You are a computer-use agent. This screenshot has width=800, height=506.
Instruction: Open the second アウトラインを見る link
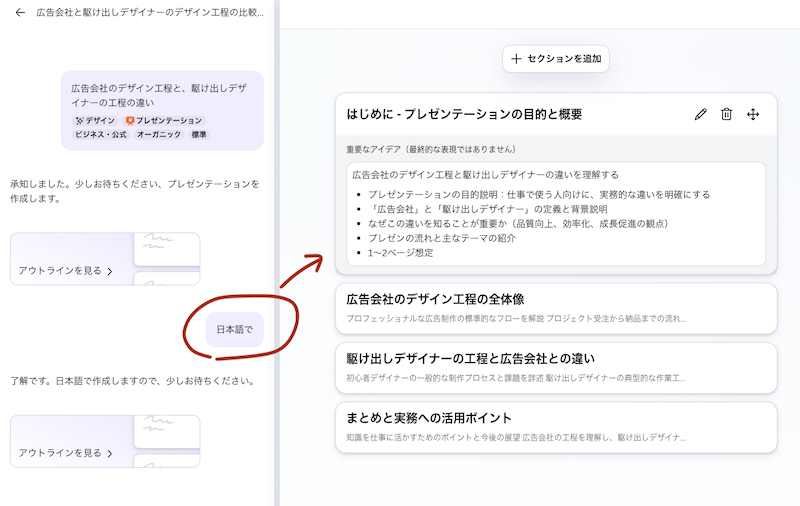point(65,453)
